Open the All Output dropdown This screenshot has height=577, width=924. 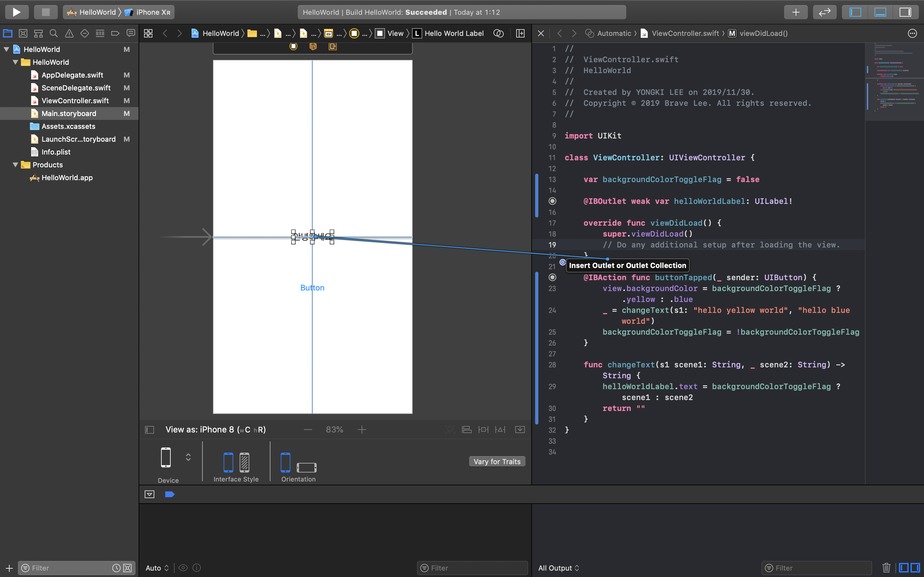(x=559, y=568)
